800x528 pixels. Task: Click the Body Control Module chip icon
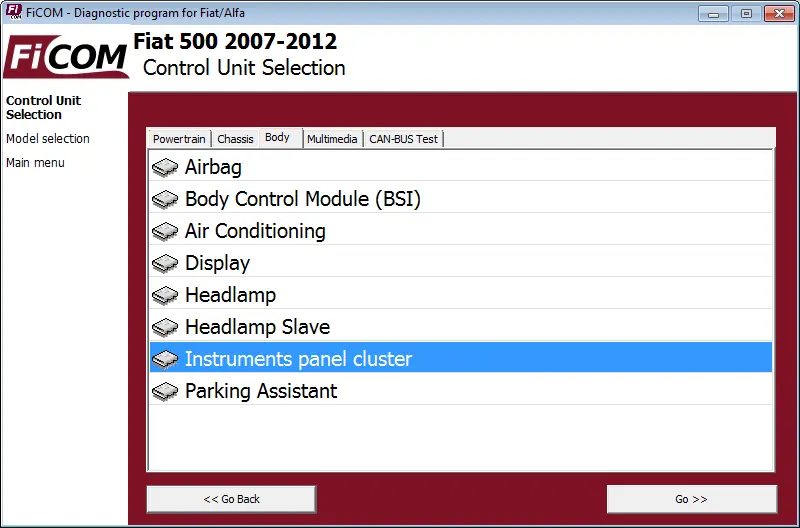tap(165, 199)
